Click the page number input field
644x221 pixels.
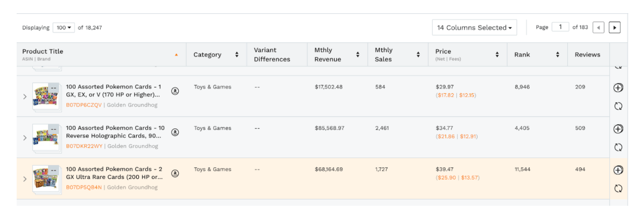click(x=560, y=27)
